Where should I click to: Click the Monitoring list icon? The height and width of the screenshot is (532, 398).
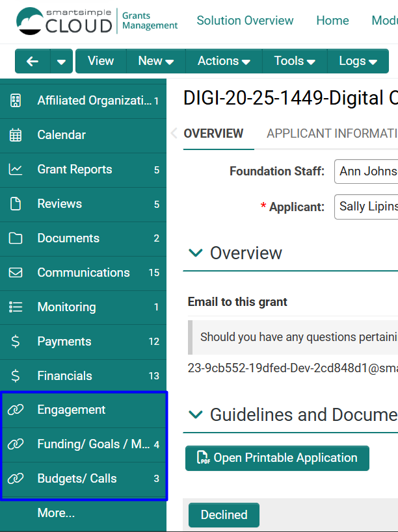[15, 307]
